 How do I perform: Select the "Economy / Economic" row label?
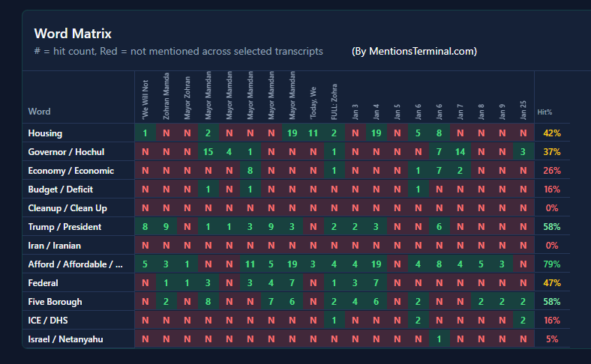[x=70, y=171]
